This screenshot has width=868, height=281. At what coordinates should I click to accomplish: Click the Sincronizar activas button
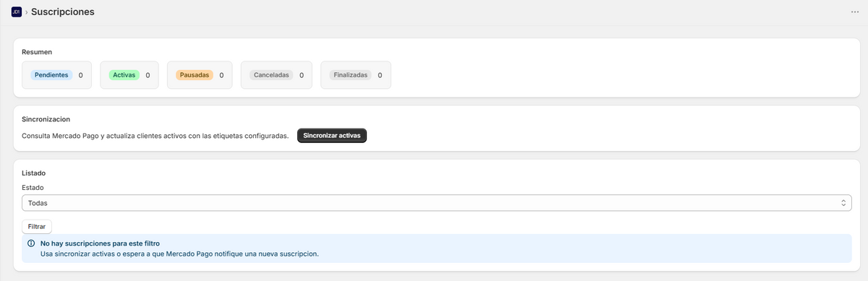[332, 136]
